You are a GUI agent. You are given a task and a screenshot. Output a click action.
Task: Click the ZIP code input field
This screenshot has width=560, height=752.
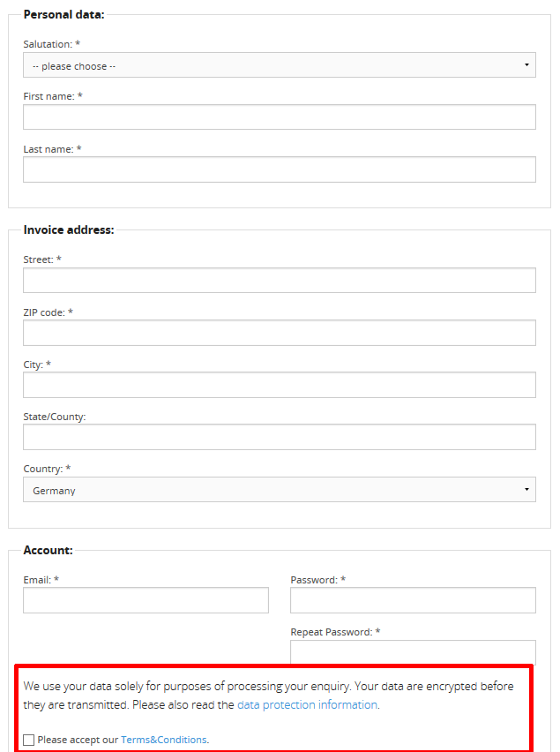tap(280, 333)
